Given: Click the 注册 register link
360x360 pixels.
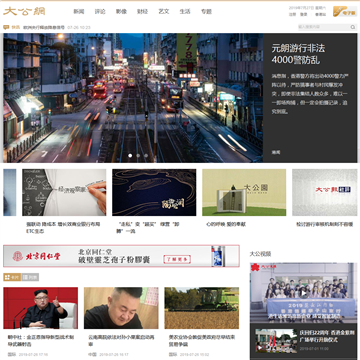Looking at the screenshot, I should [292, 14].
